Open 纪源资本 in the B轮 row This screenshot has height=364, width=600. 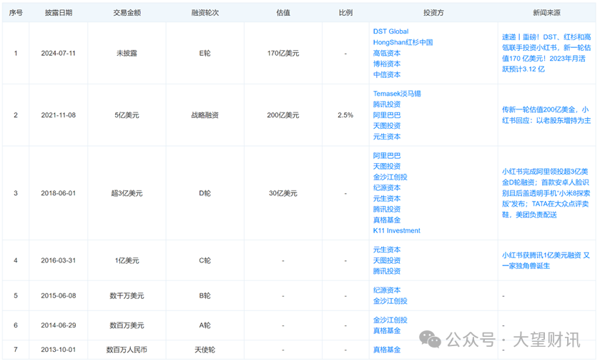[387, 290]
